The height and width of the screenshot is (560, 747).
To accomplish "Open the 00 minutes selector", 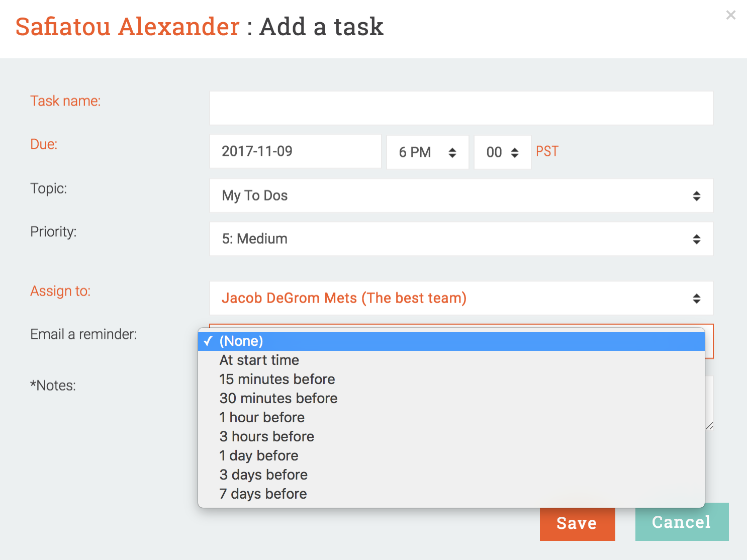I will [502, 152].
